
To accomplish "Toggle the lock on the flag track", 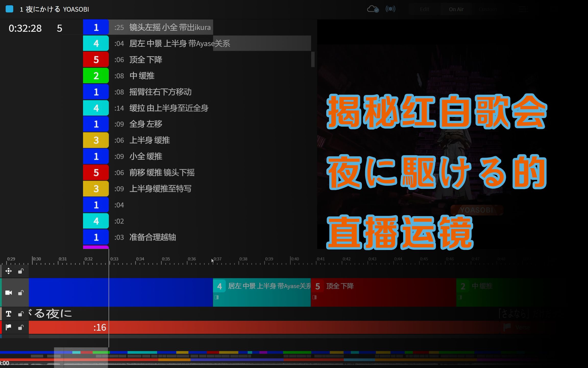I will point(21,327).
